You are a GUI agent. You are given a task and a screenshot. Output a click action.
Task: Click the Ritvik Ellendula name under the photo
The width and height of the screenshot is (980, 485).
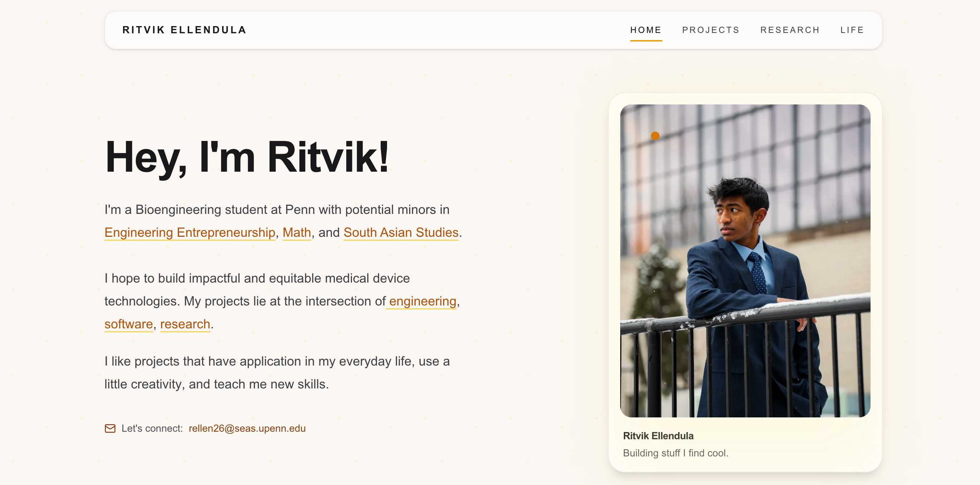658,436
